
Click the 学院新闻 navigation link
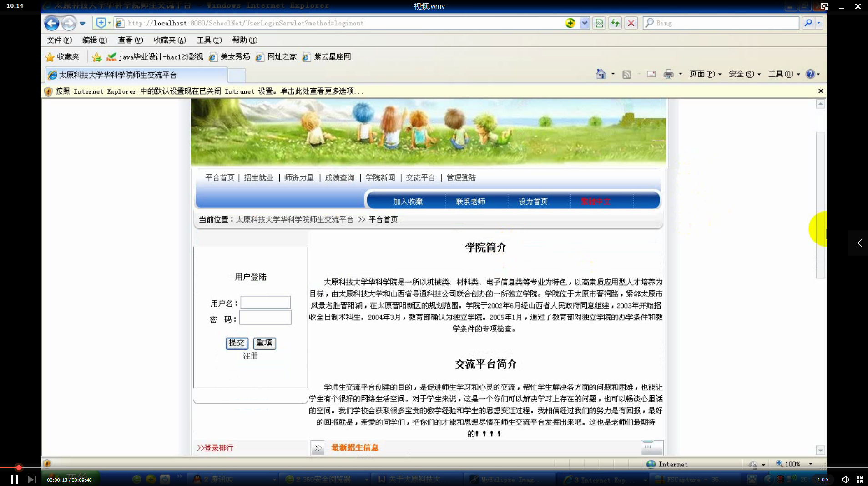point(380,178)
